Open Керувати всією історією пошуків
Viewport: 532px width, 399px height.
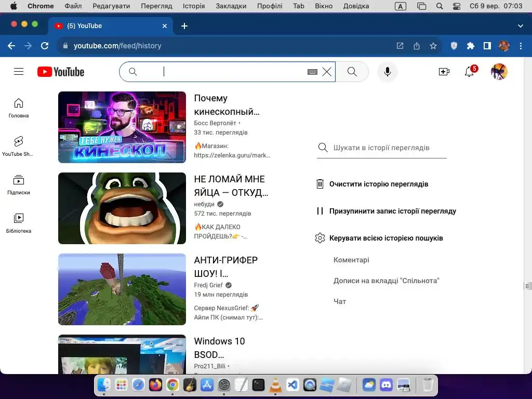[379, 238]
